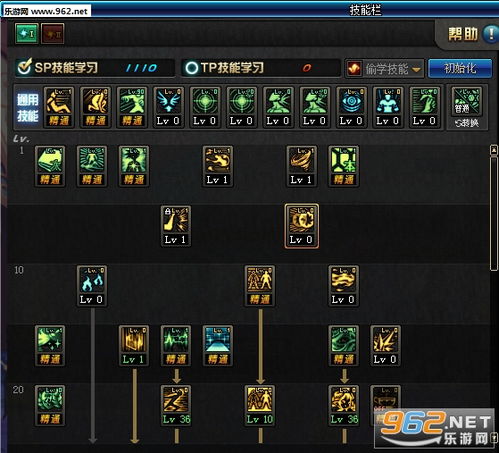Click the golden tornado skill icon Lv 1
499x453 pixels.
[x=301, y=166]
